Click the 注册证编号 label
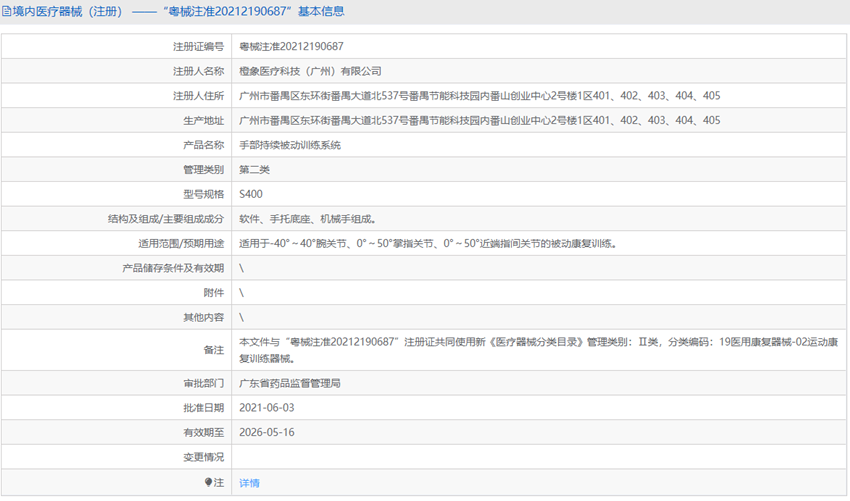Viewport: 850px width, 501px height. click(x=198, y=47)
